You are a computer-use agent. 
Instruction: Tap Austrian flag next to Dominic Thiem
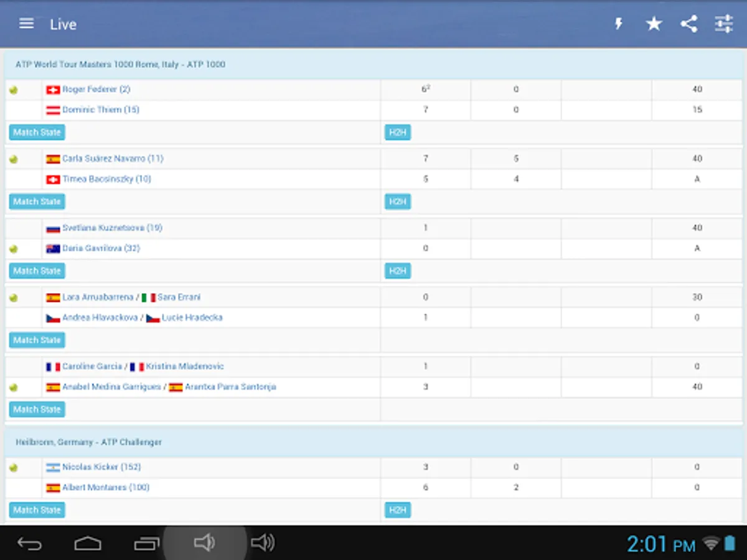point(53,111)
